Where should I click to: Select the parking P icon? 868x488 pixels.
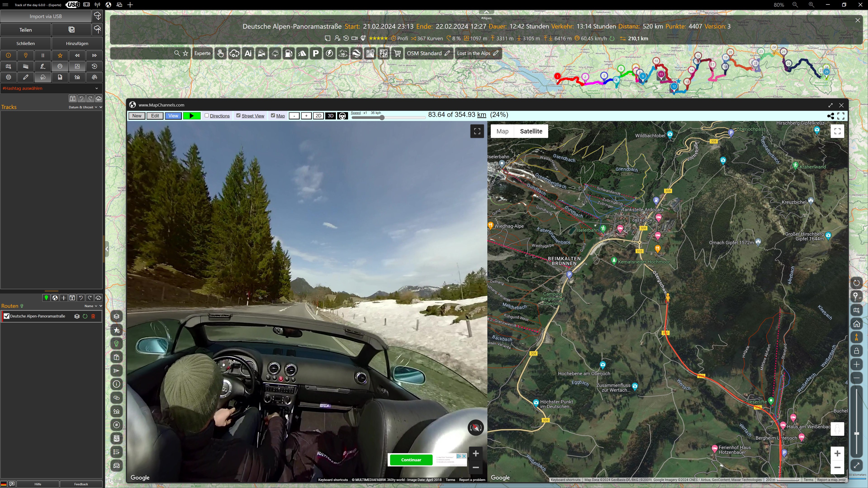pos(315,53)
